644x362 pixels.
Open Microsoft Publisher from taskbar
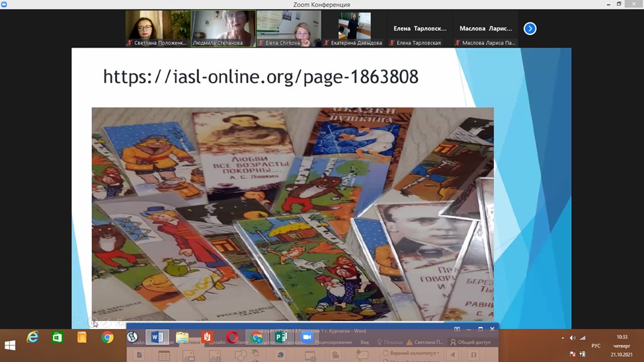[x=282, y=338]
